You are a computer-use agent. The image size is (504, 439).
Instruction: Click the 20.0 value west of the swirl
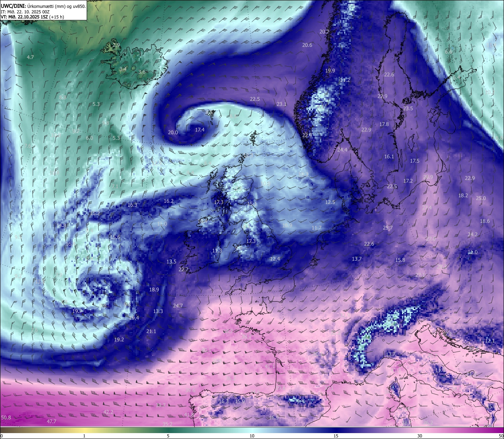(x=173, y=133)
